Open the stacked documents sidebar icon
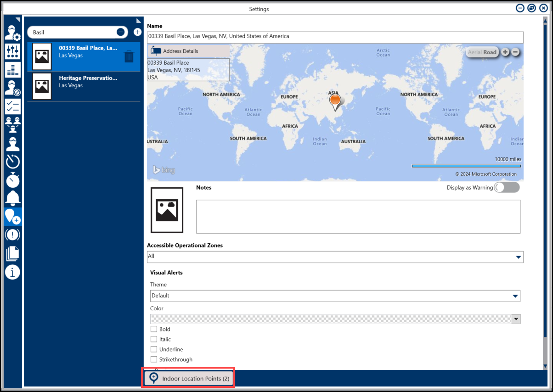The width and height of the screenshot is (553, 392). pos(13,253)
